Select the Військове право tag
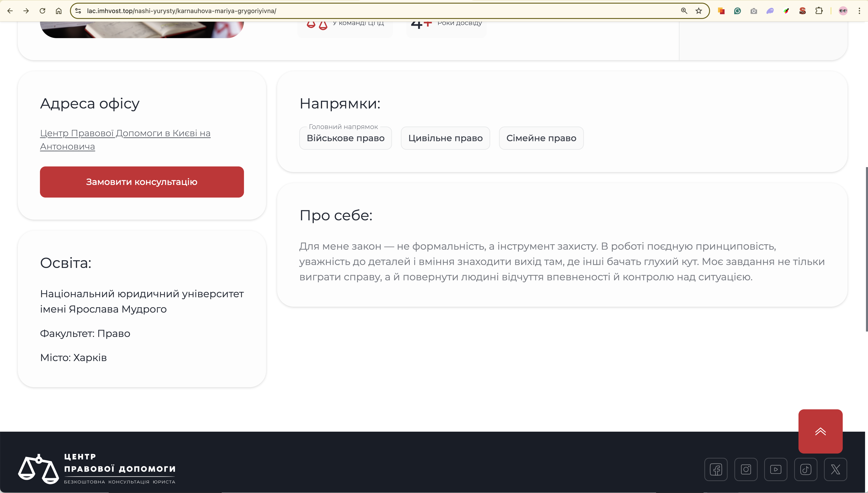868x493 pixels. 345,138
